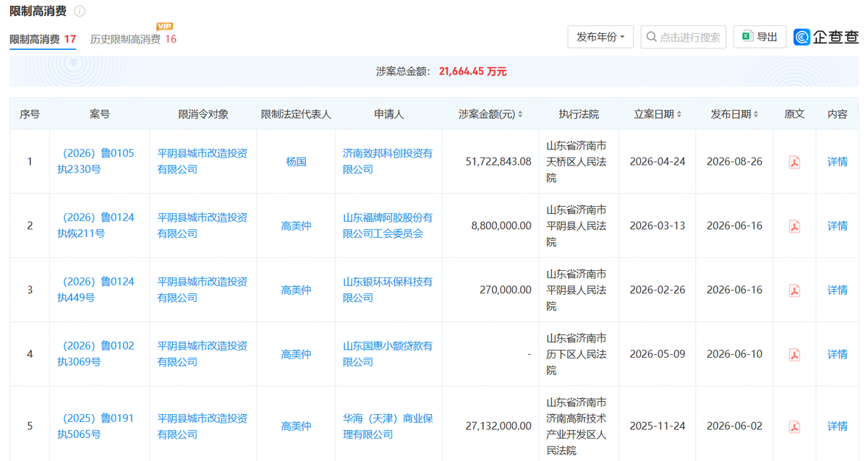Open PDF original for row 2
The image size is (868, 461).
tap(794, 226)
